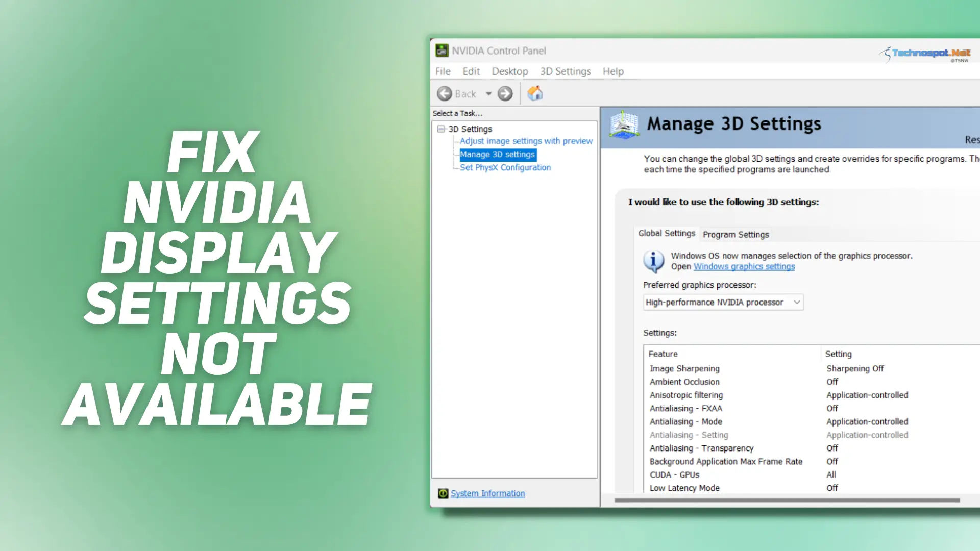Click the horizontal scrollbar at panel bottom
980x551 pixels.
[787, 500]
